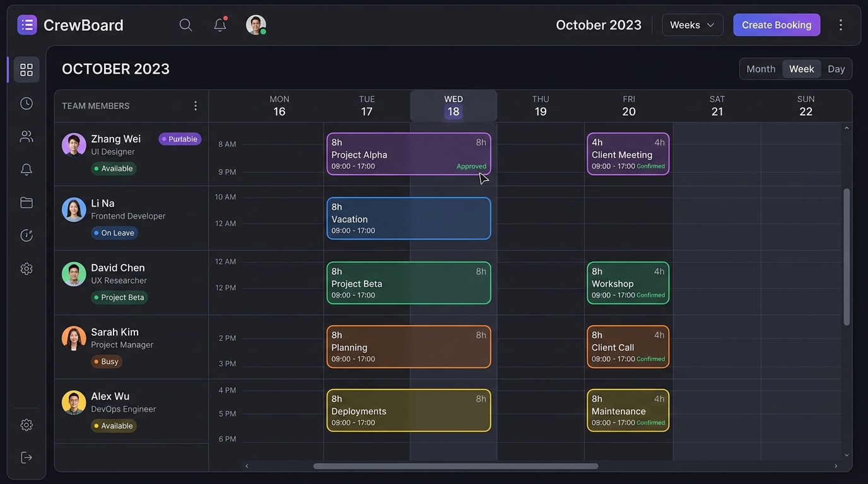The image size is (868, 484).
Task: Open the Weeks dropdown
Action: tap(692, 25)
